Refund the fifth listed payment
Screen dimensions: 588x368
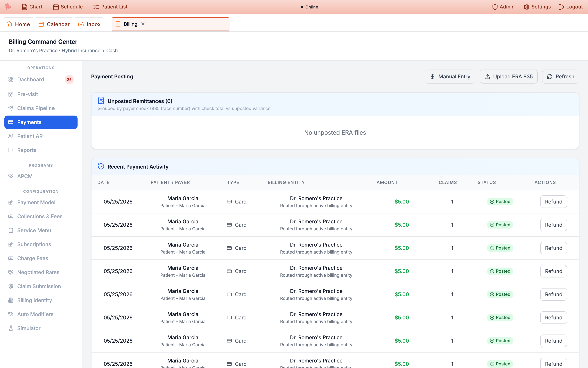(553, 295)
